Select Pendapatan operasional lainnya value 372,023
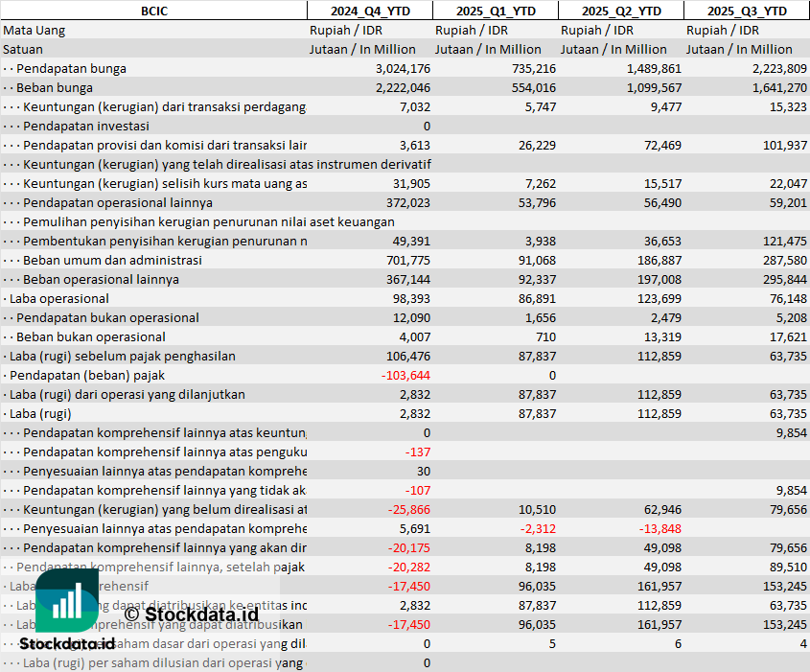 pos(408,202)
